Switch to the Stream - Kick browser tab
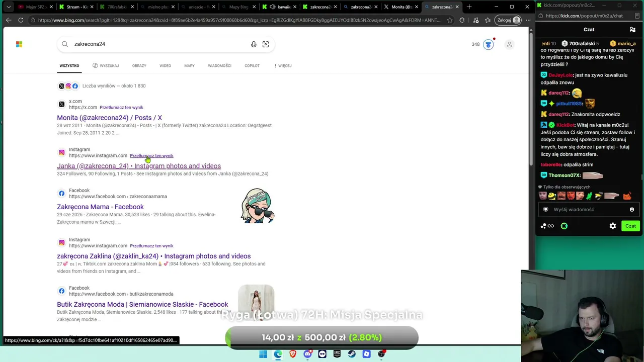The width and height of the screenshot is (644, 362). pos(76,7)
